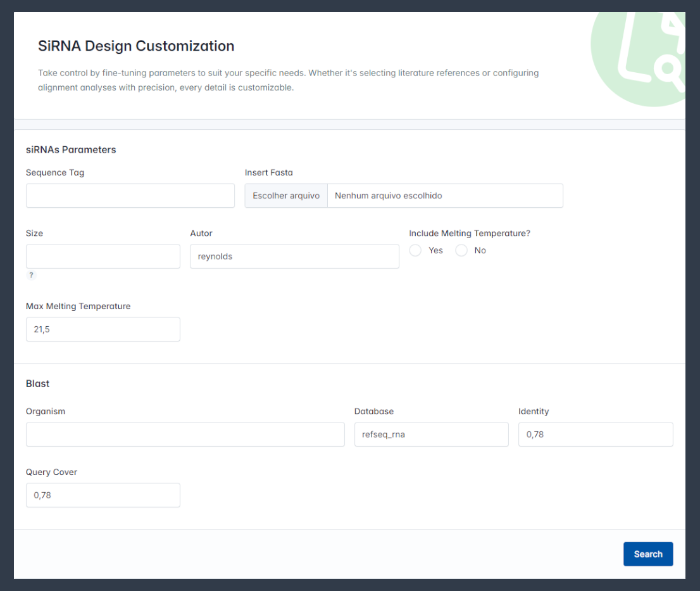The image size is (700, 591).
Task: Click the Autor field containing reynolds
Action: [x=294, y=257]
